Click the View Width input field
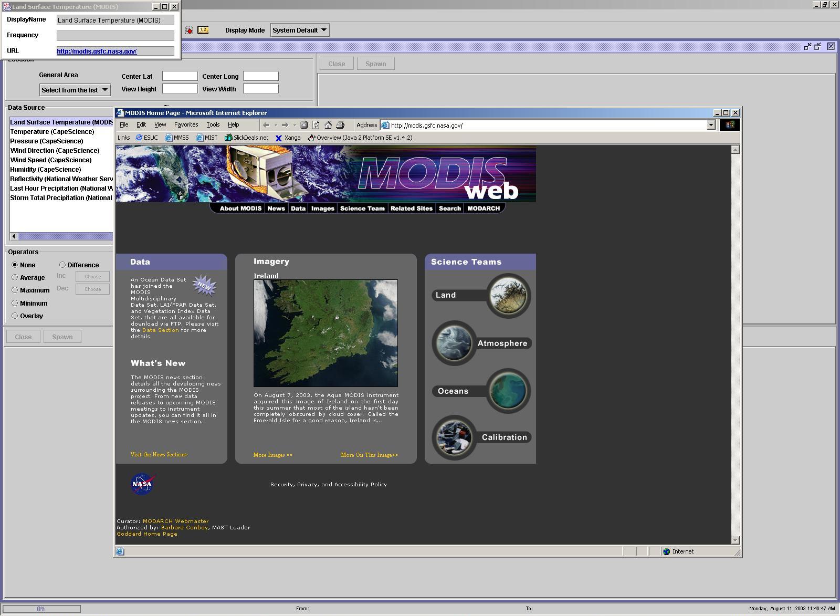The width and height of the screenshot is (840, 616). (261, 89)
